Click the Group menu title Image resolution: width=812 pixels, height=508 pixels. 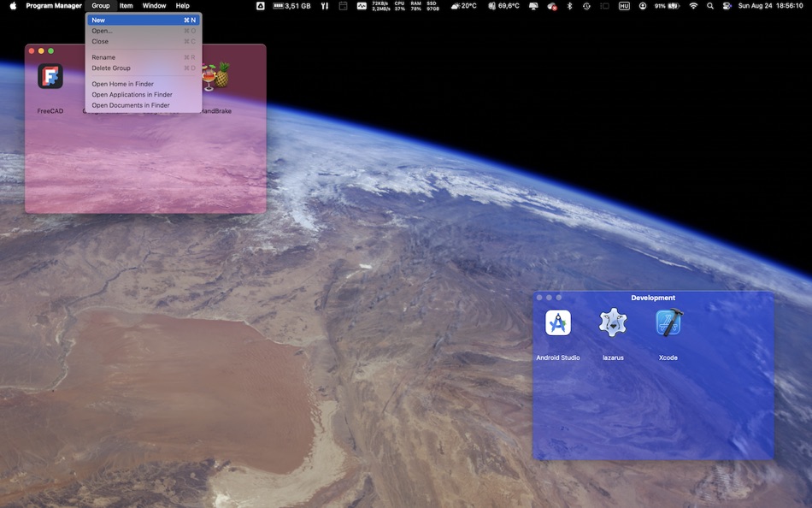coord(101,6)
